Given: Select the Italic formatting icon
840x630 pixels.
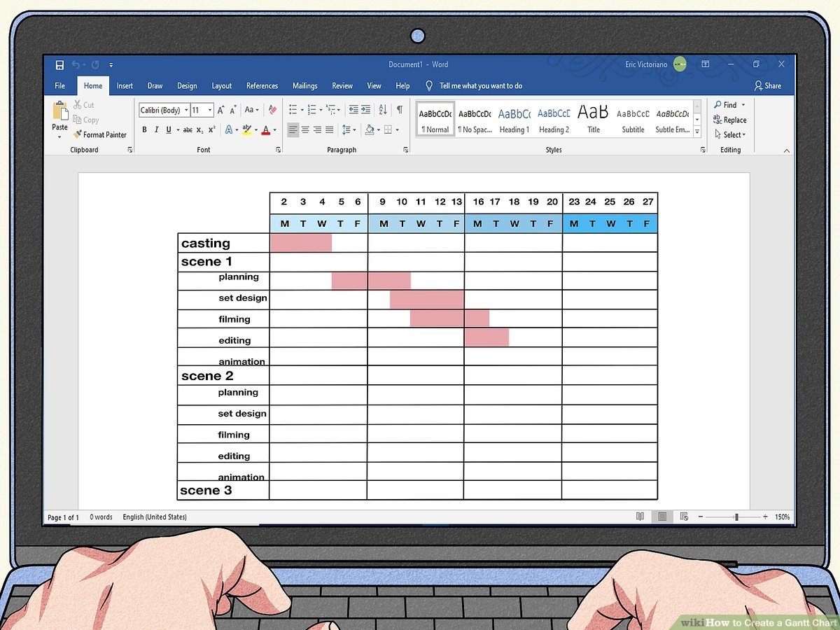Looking at the screenshot, I should click(x=157, y=129).
